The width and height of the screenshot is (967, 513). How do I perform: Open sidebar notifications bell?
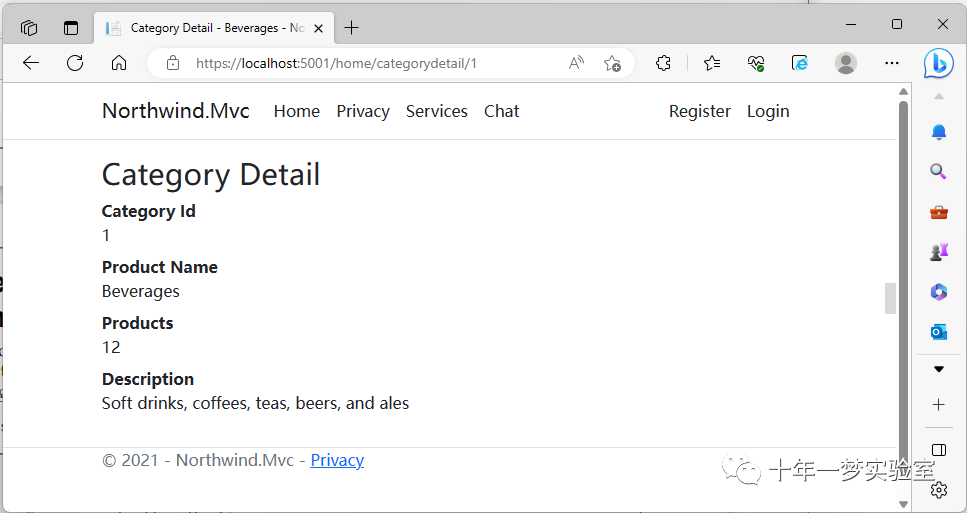[939, 132]
